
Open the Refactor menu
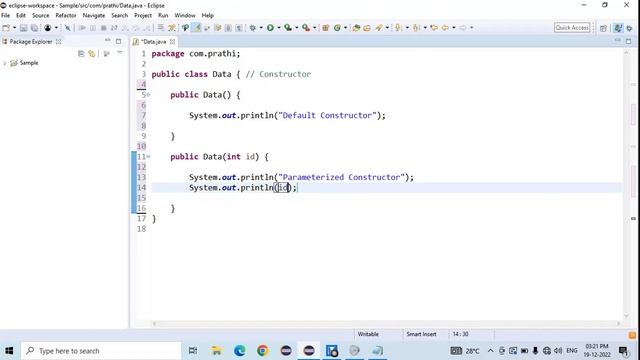(x=66, y=15)
